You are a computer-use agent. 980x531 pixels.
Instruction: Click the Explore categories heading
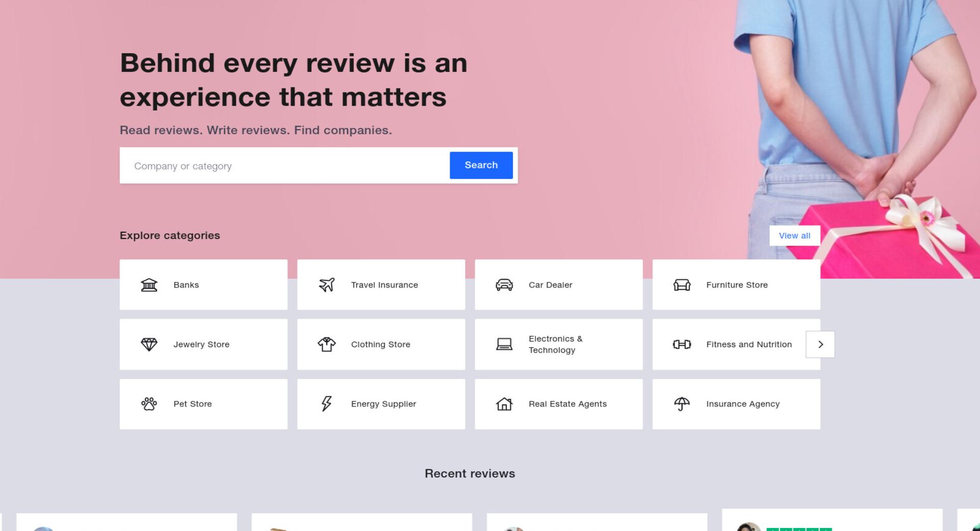coord(170,235)
